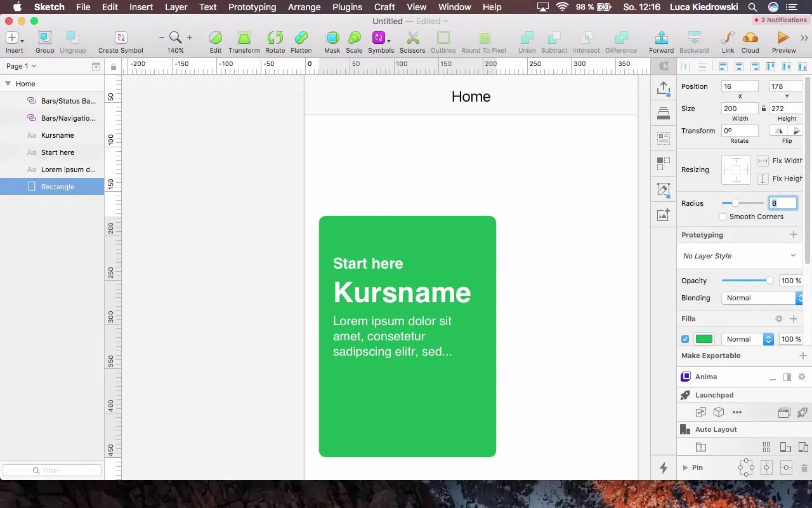Open the fill blend mode Normal dropdown
The width and height of the screenshot is (812, 508).
pyautogui.click(x=747, y=339)
